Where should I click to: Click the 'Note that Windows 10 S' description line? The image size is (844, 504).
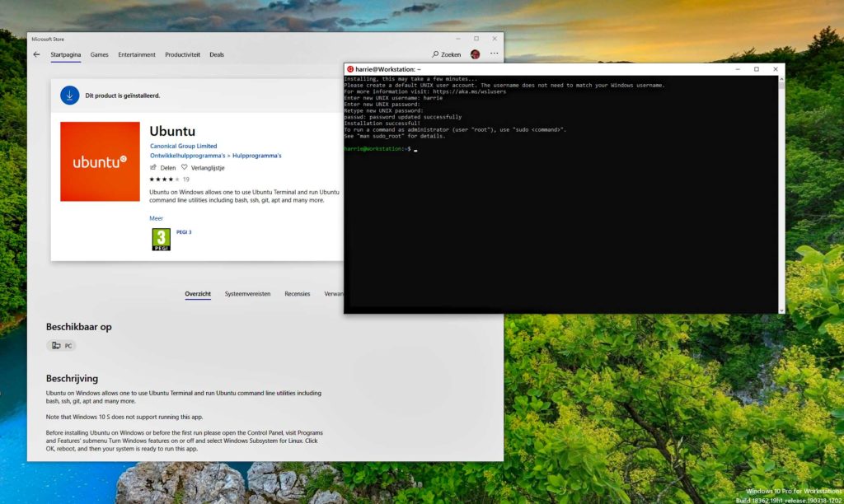coord(124,417)
